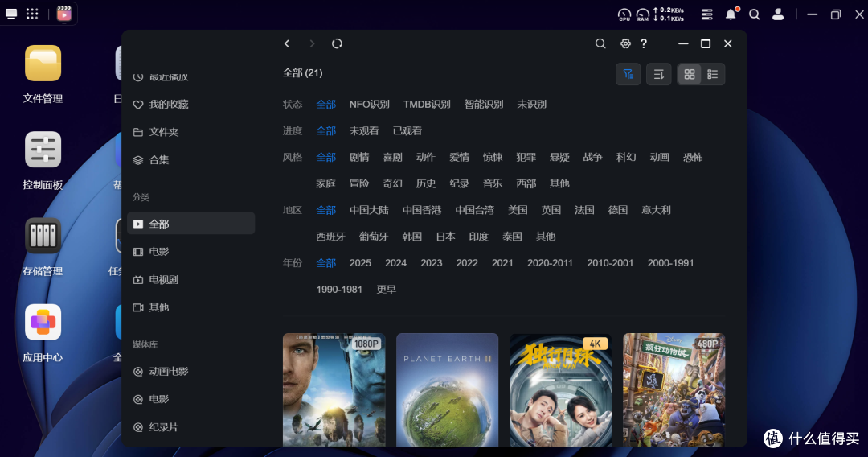This screenshot has width=868, height=457.
Task: Open top bar global search
Action: [x=755, y=14]
